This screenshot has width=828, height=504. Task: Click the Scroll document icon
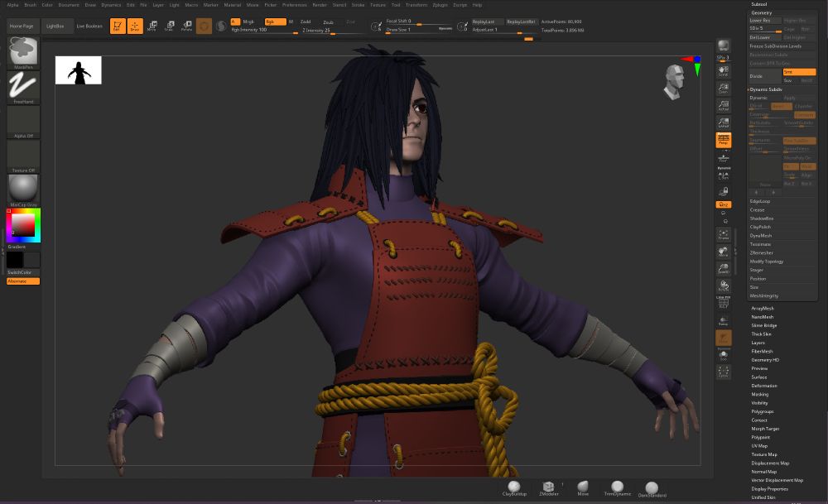tap(723, 70)
